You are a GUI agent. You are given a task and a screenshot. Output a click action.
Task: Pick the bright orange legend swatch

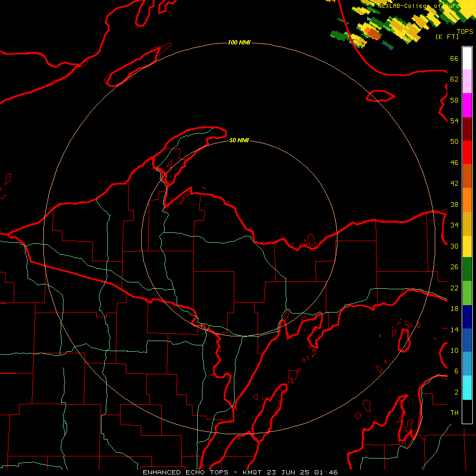click(467, 200)
